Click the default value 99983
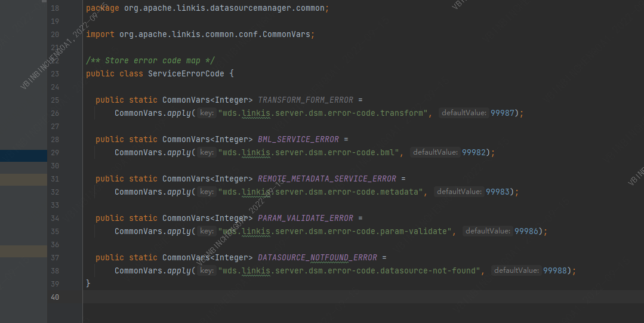Screen dimensions: 644x323 click(498, 192)
